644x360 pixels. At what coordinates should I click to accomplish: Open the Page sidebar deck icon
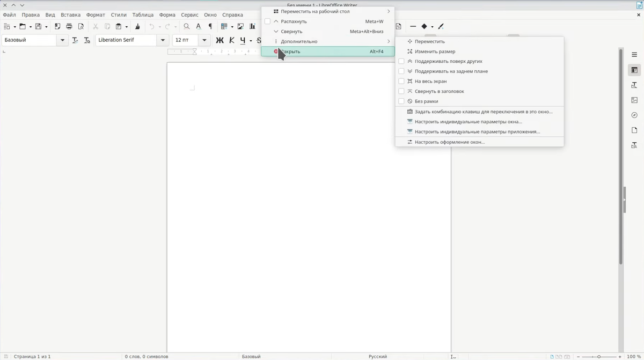(x=634, y=130)
